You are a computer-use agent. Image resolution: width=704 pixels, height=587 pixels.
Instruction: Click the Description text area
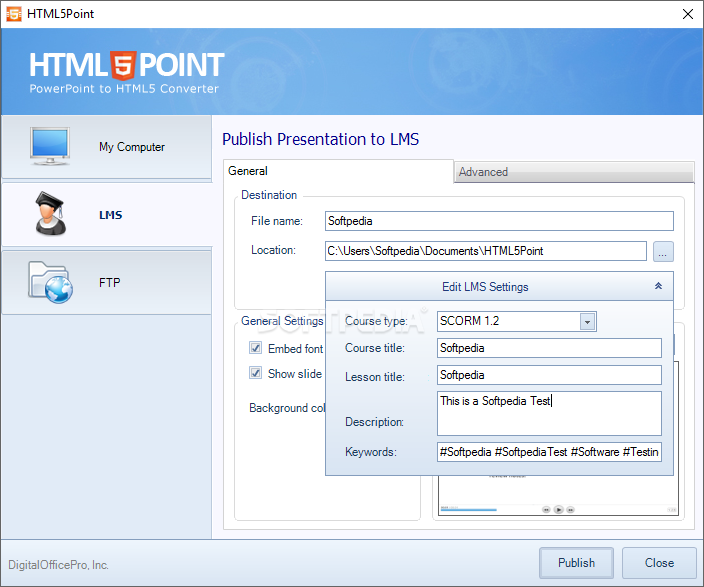(x=549, y=413)
